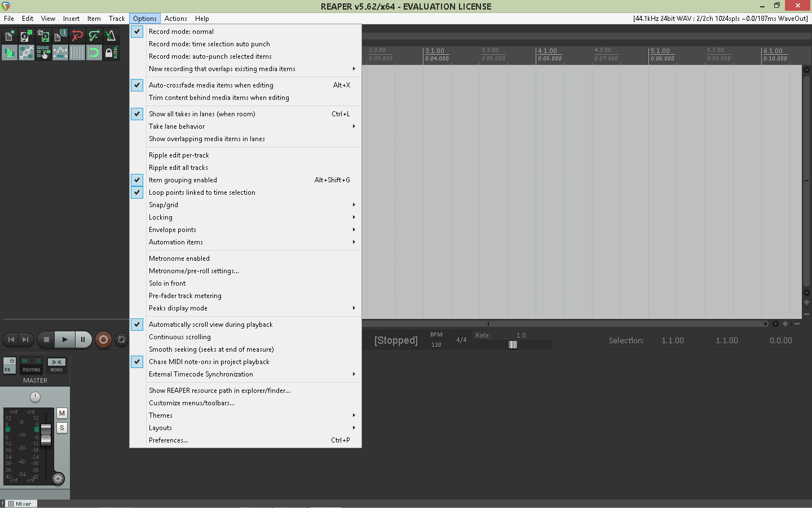
Task: Click the master pan knob
Action: tap(35, 397)
